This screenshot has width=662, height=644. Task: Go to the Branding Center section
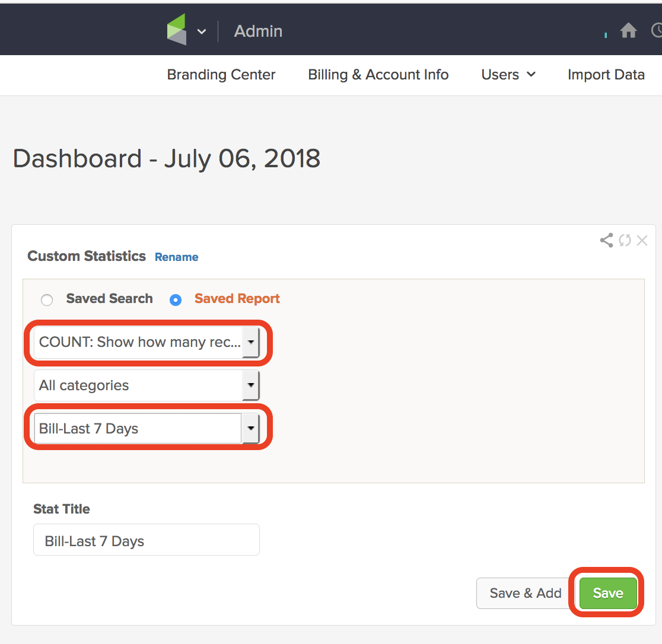pyautogui.click(x=221, y=75)
